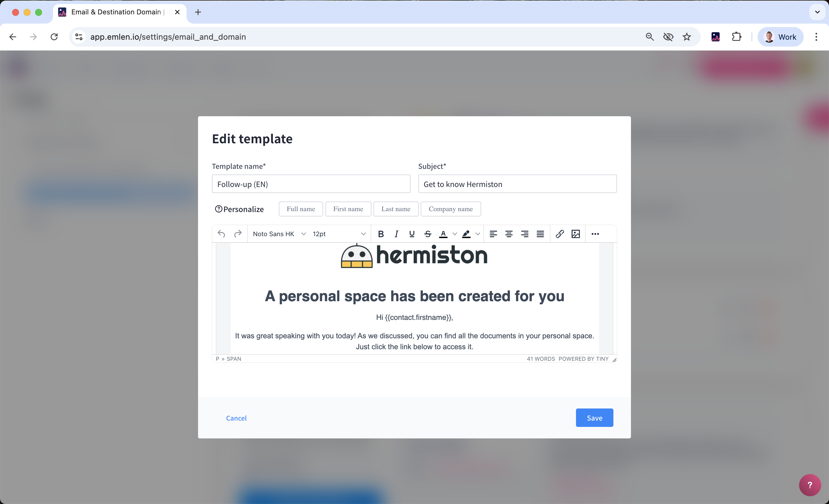Justify the paragraph text
This screenshot has height=504, width=829.
(x=540, y=234)
